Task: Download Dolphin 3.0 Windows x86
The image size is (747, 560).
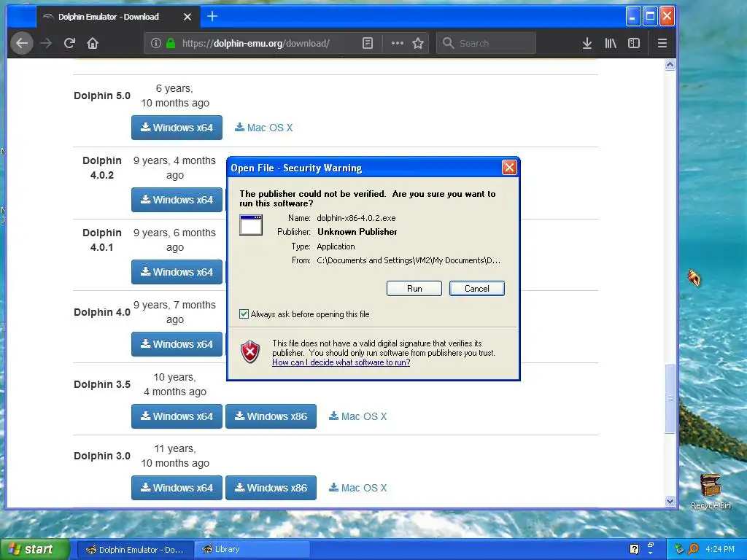Action: click(x=271, y=488)
